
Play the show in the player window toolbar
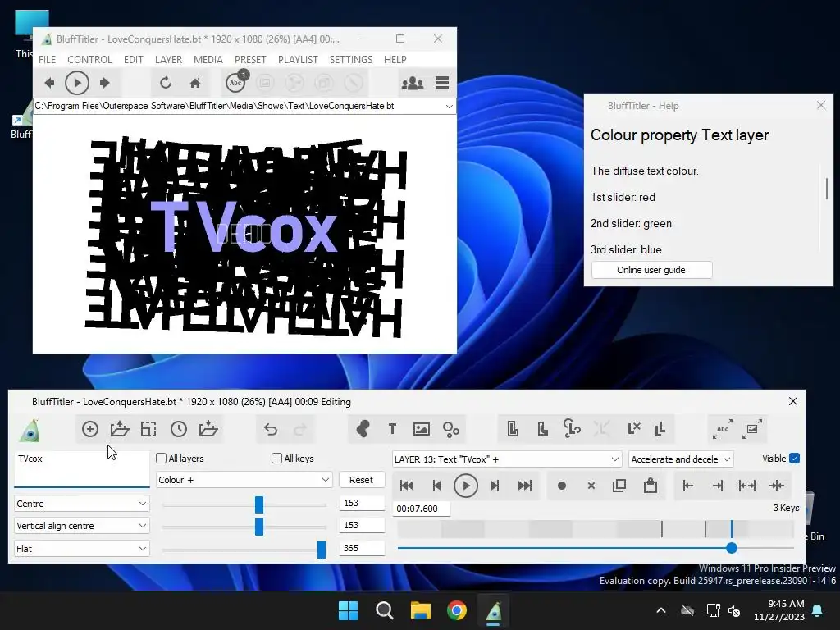click(x=76, y=83)
